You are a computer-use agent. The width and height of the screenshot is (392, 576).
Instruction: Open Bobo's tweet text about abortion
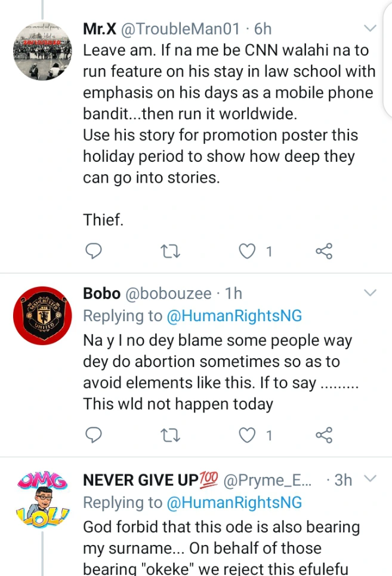[x=220, y=371]
